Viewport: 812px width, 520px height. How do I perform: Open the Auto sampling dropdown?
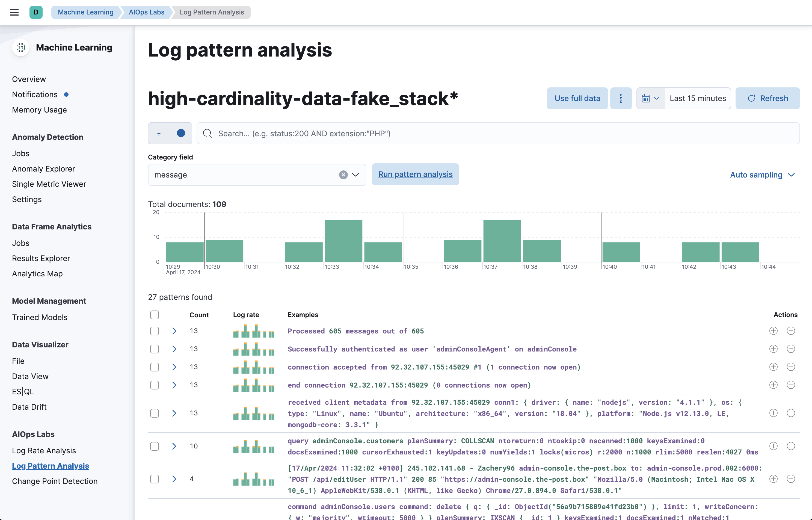[x=762, y=175]
